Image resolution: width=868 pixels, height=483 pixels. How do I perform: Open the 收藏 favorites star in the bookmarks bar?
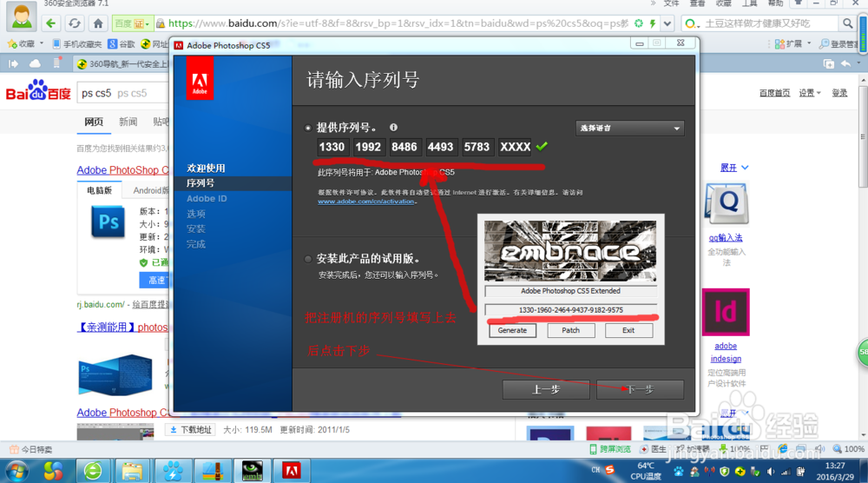(x=21, y=43)
